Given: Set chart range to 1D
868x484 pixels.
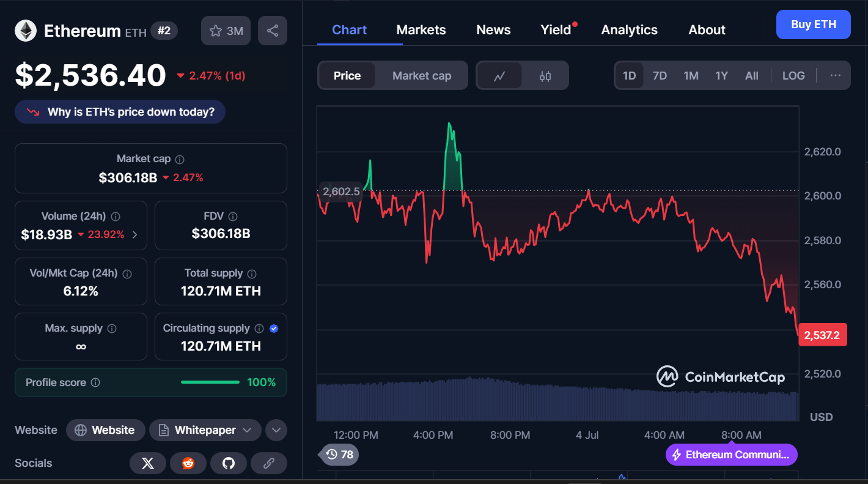Looking at the screenshot, I should pos(630,76).
